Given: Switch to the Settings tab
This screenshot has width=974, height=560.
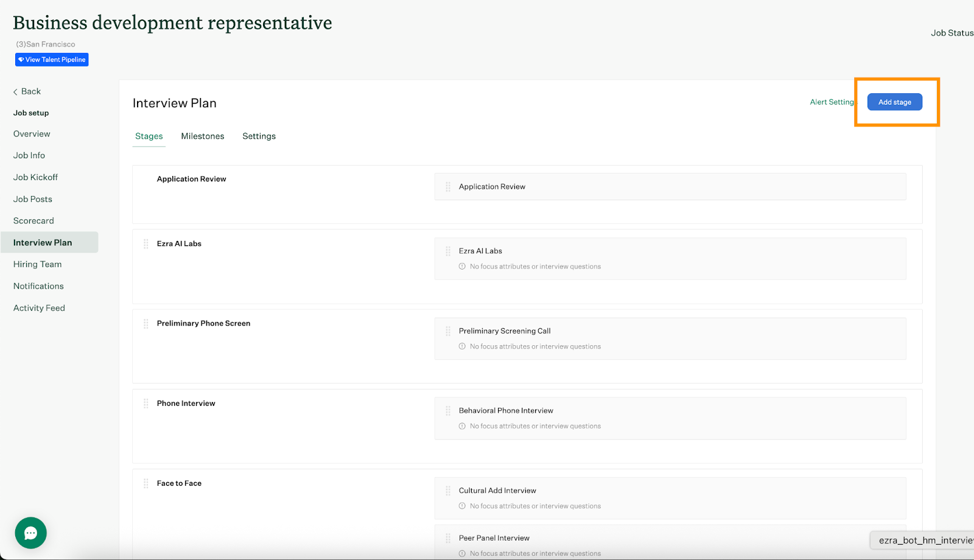Looking at the screenshot, I should 259,136.
